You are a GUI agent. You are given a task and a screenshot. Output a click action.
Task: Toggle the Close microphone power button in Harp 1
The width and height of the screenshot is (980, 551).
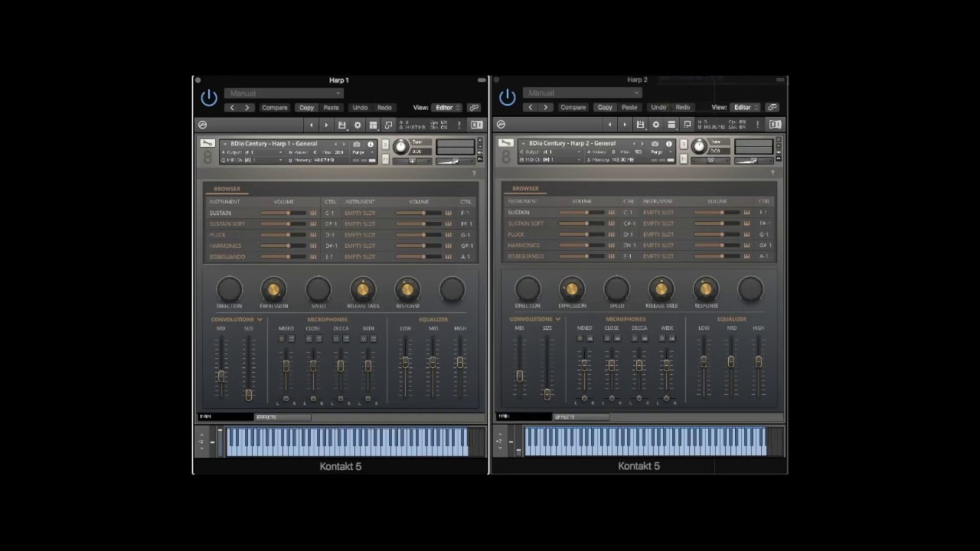point(309,338)
